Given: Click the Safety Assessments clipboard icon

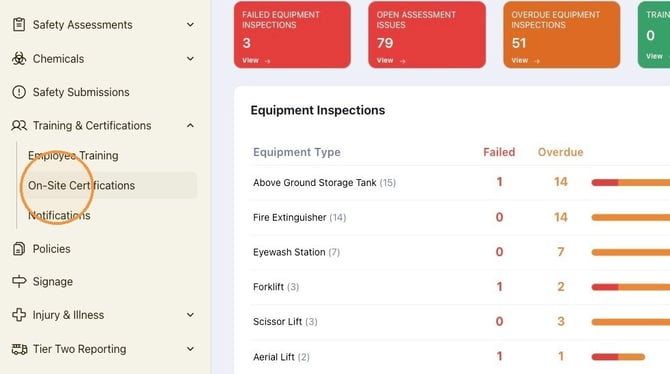Looking at the screenshot, I should (19, 24).
